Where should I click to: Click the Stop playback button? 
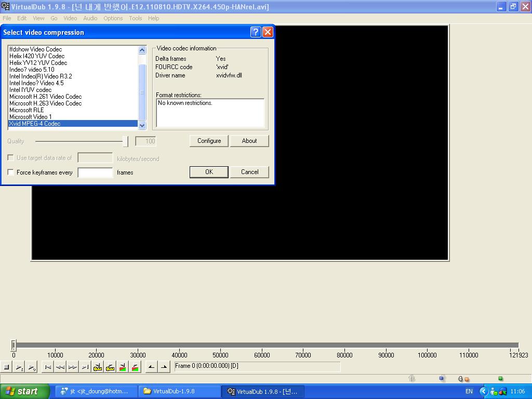point(6,367)
